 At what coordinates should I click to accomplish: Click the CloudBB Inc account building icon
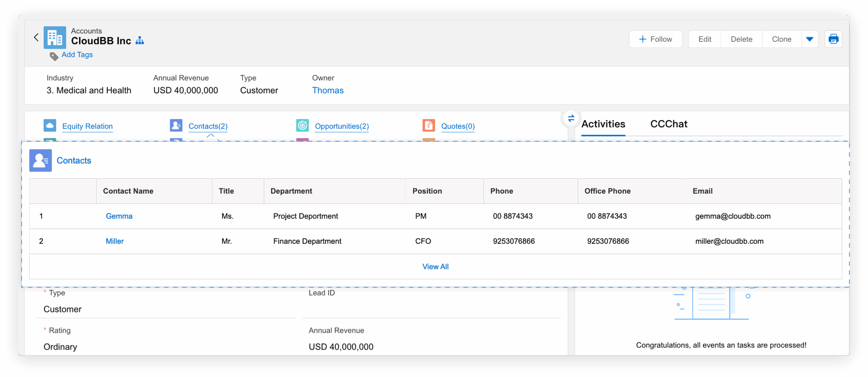coord(54,38)
